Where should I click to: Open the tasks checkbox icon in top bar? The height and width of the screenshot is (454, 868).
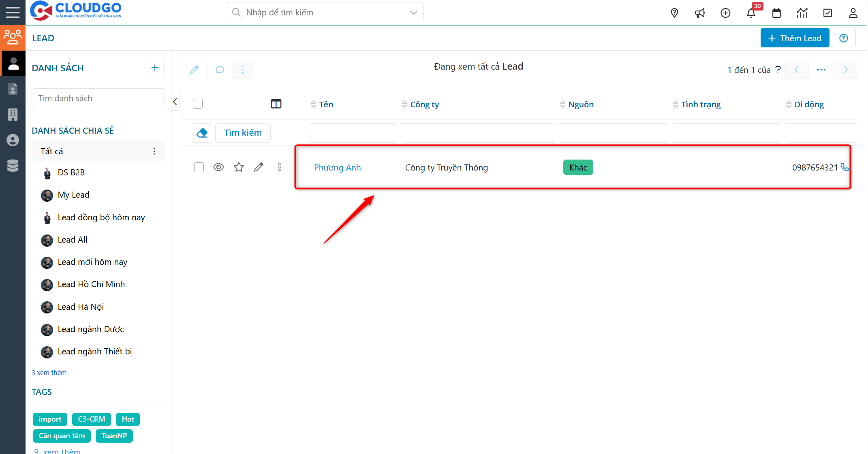pyautogui.click(x=827, y=13)
